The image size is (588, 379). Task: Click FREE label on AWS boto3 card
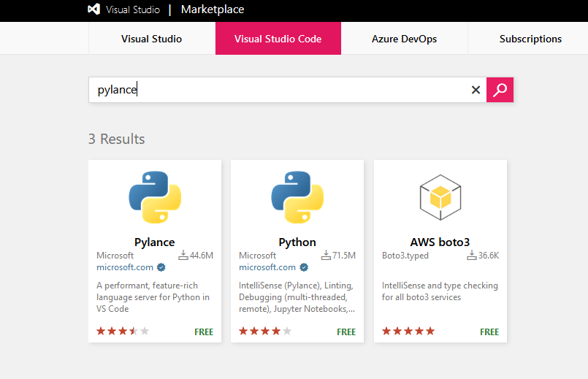489,332
